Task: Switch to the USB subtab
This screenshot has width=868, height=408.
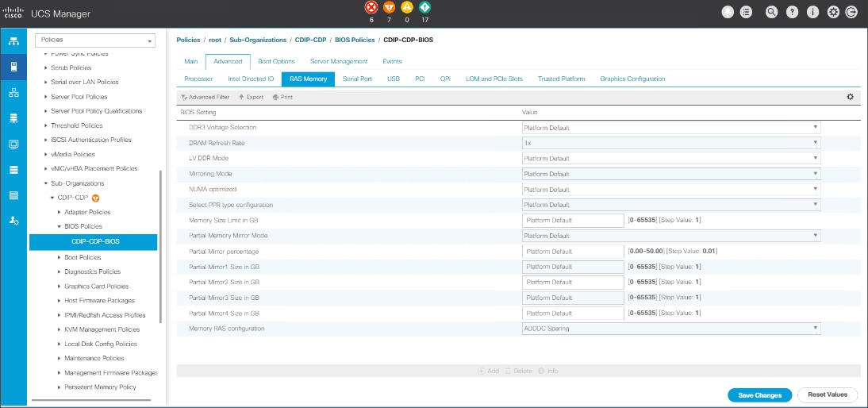Action: coord(394,79)
